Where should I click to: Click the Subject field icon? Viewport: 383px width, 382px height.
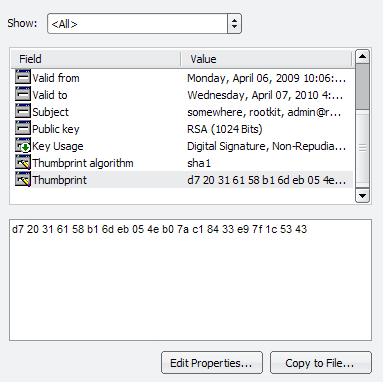tap(23, 111)
